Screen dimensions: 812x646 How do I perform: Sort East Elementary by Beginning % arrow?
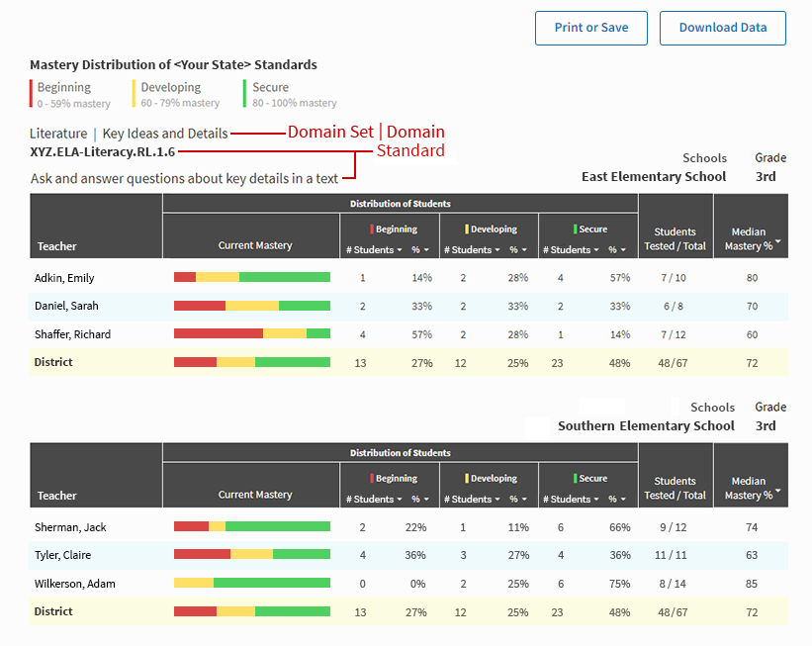pos(426,249)
